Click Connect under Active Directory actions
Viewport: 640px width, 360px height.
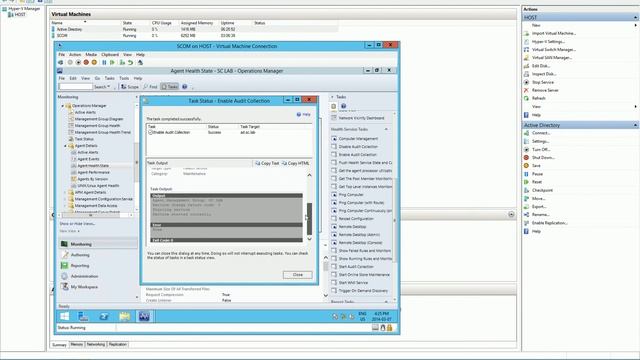pyautogui.click(x=541, y=133)
